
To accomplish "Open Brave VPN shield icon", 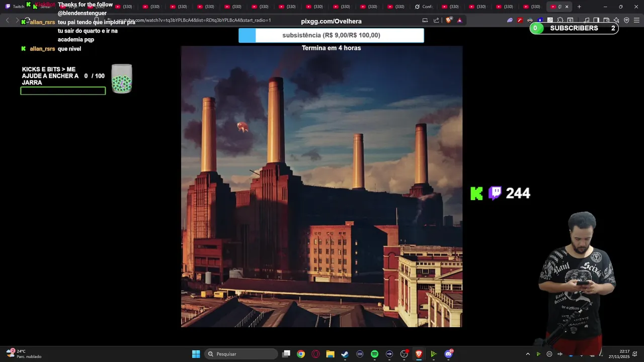I will pos(626,20).
